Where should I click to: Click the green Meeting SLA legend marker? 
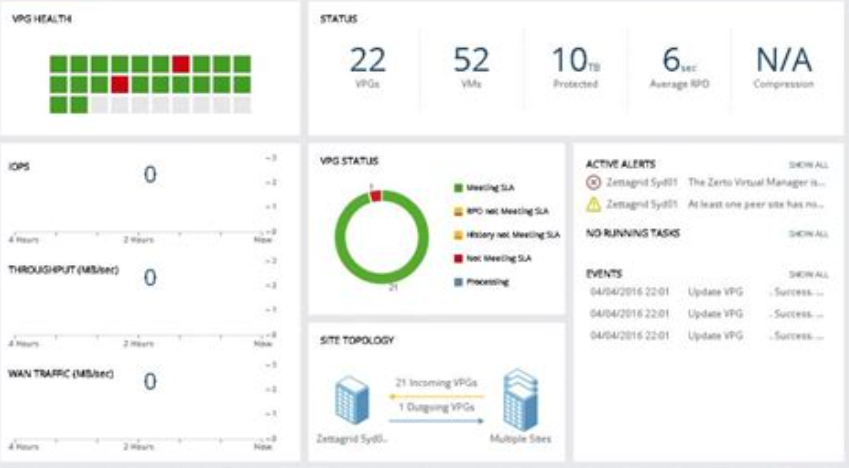[458, 187]
